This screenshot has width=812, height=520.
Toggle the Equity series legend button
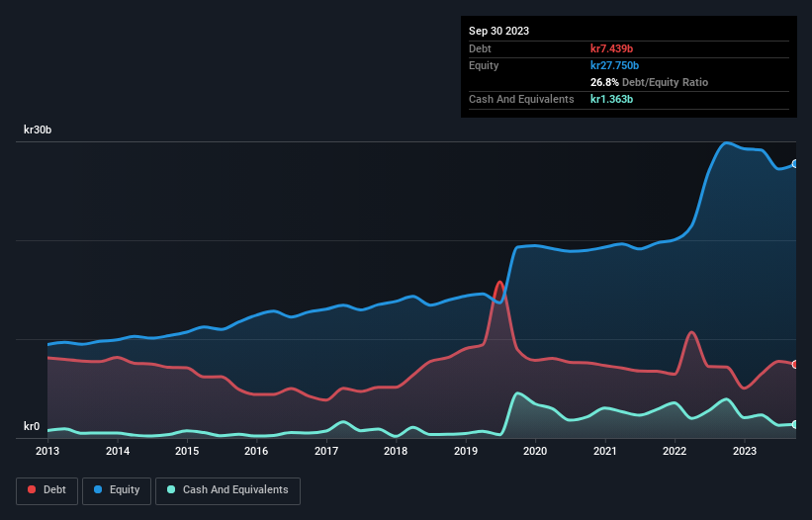click(117, 490)
